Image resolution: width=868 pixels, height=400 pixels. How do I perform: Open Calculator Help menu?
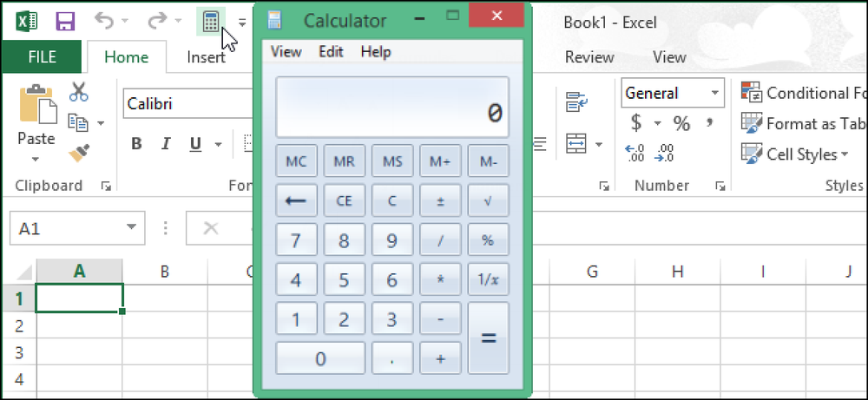tap(376, 52)
